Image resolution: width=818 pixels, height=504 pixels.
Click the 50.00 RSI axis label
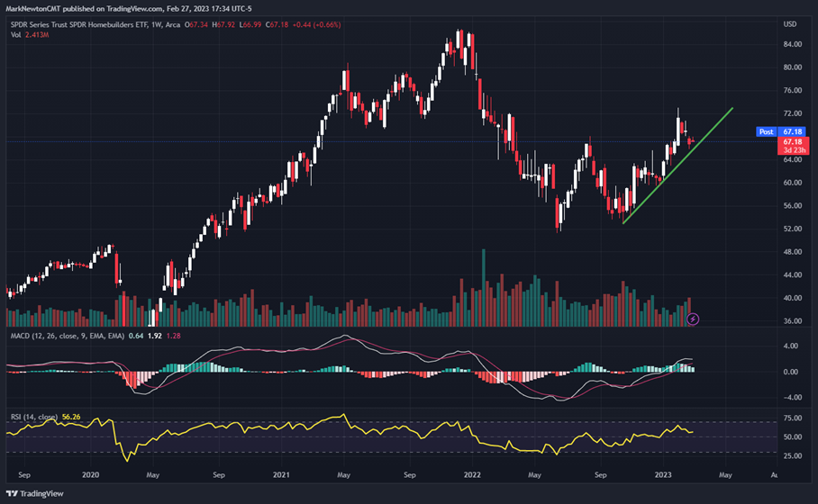(793, 436)
